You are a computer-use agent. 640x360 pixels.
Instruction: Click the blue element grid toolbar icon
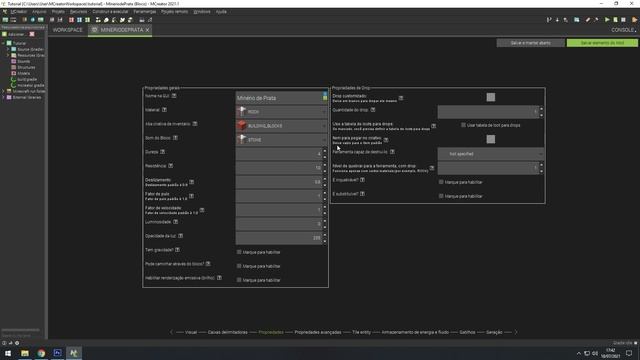tap(79, 20)
